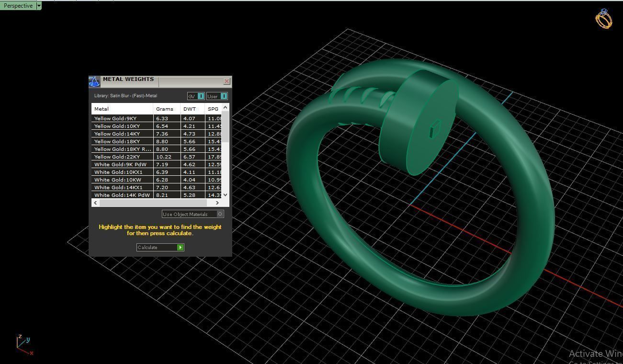Sort by the Metal column header

pyautogui.click(x=122, y=109)
